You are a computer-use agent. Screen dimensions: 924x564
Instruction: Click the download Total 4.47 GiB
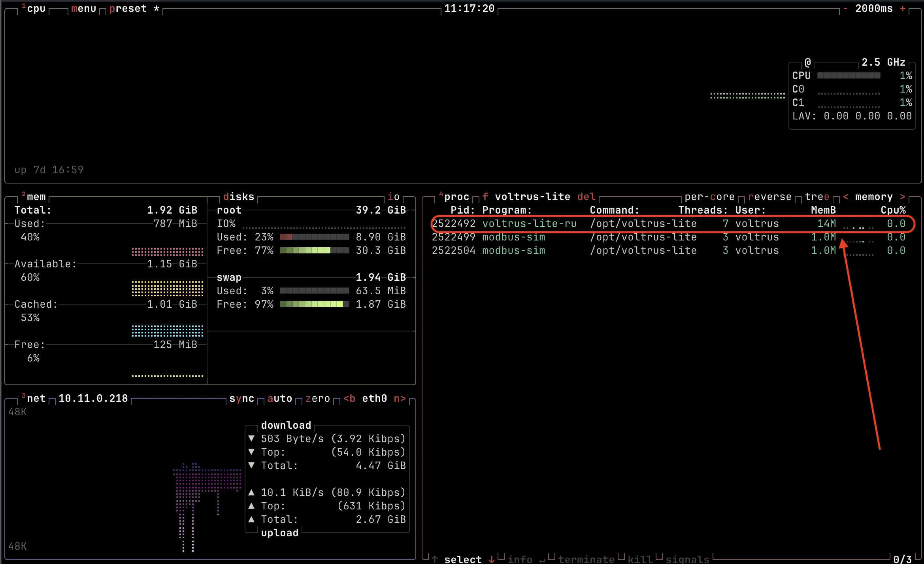pos(381,466)
